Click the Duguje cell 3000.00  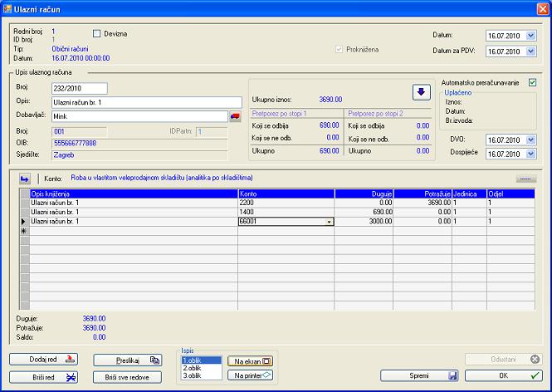click(364, 222)
